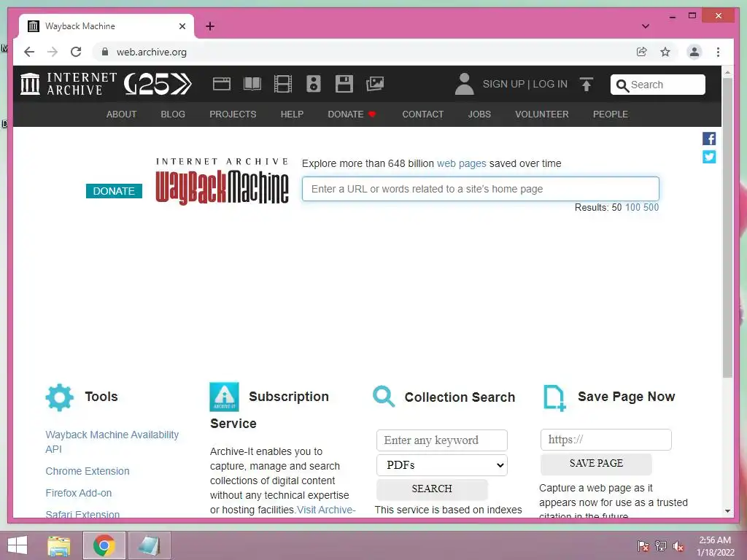Viewport: 747px width, 560px height.
Task: Open File Explorer from the taskbar
Action: point(59,545)
